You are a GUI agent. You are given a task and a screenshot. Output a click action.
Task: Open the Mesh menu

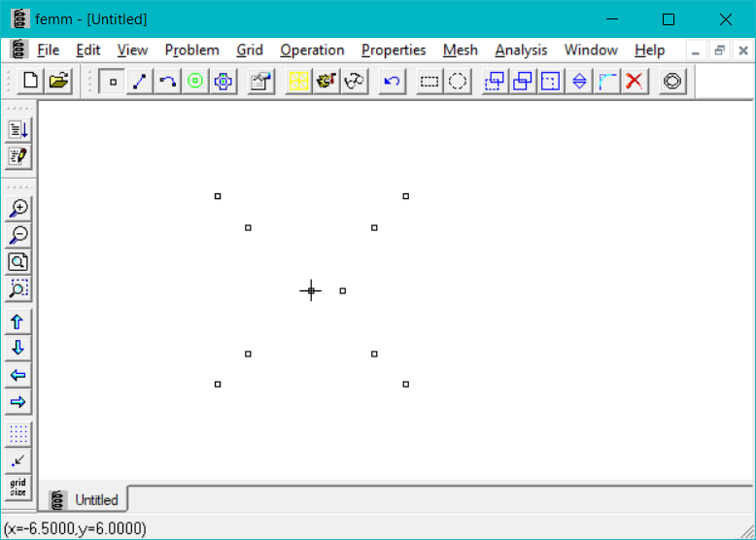click(x=460, y=51)
